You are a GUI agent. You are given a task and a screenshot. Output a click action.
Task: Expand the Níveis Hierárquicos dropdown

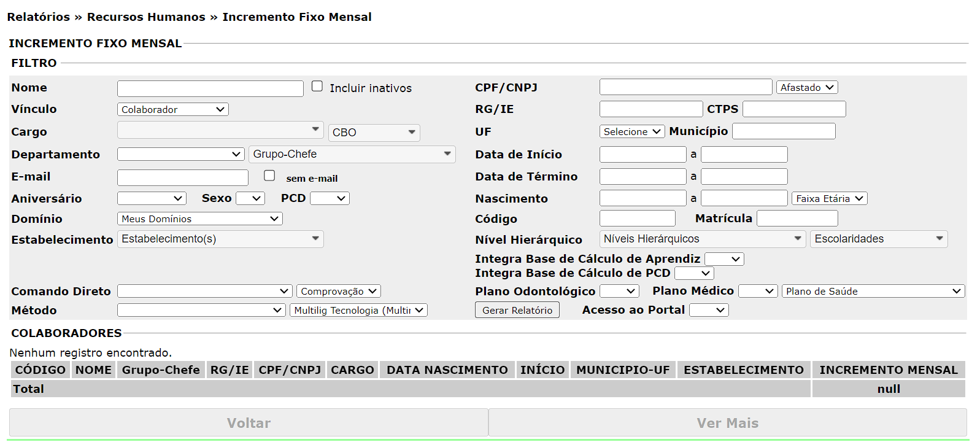point(702,239)
